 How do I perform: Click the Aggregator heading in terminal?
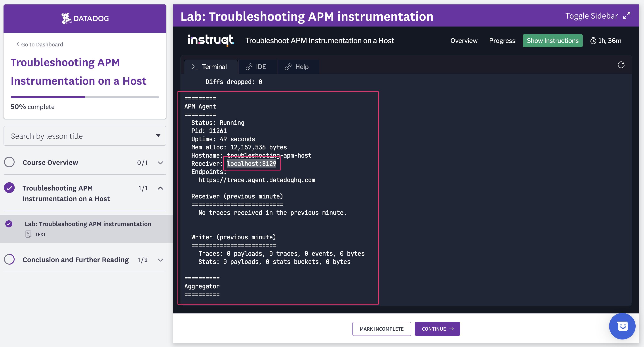tap(202, 286)
